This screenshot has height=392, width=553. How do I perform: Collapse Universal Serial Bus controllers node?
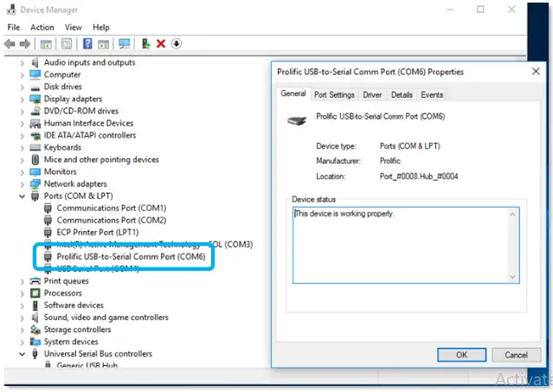tap(23, 354)
